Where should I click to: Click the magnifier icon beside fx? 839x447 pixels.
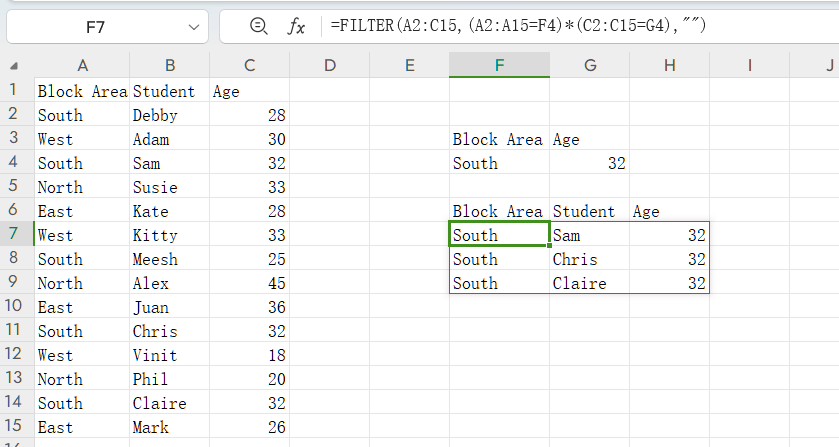pos(258,27)
